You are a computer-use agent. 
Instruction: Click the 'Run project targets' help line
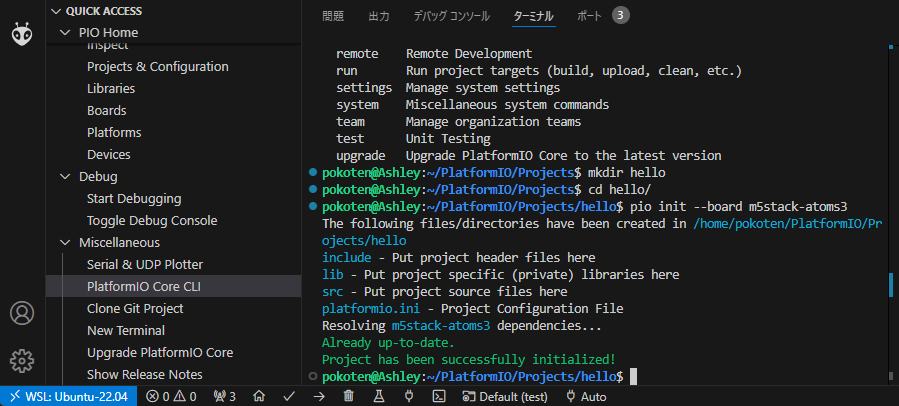574,71
